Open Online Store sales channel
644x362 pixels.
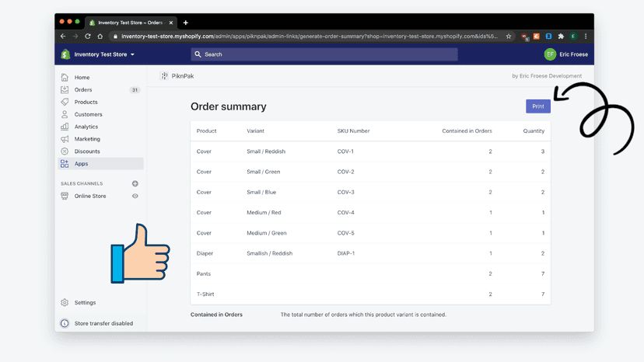[x=90, y=196]
